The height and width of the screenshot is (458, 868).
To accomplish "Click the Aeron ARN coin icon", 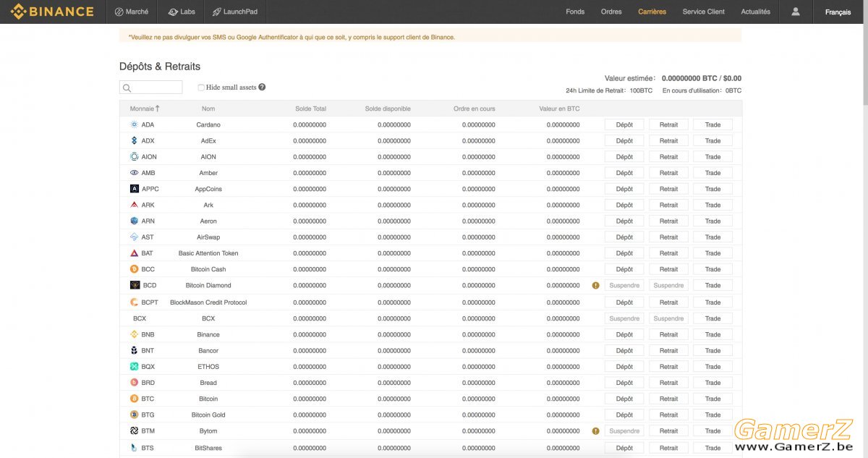I will (134, 221).
